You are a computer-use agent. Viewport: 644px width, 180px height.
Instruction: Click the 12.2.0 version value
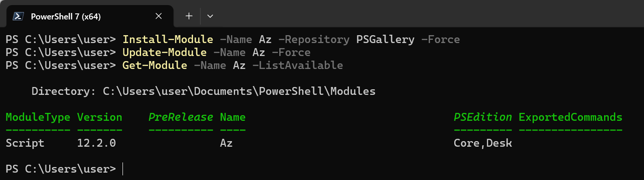(97, 143)
